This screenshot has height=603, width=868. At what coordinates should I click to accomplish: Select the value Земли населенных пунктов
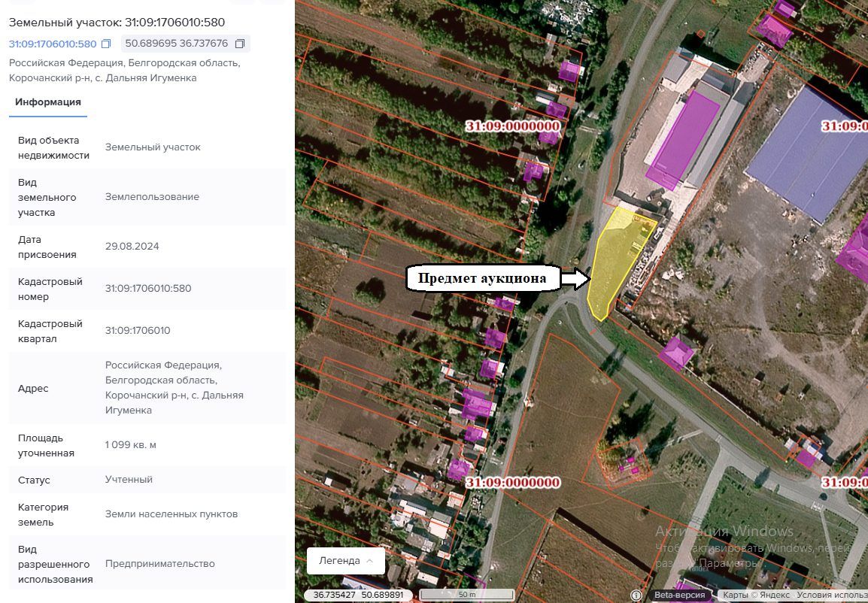coord(171,514)
